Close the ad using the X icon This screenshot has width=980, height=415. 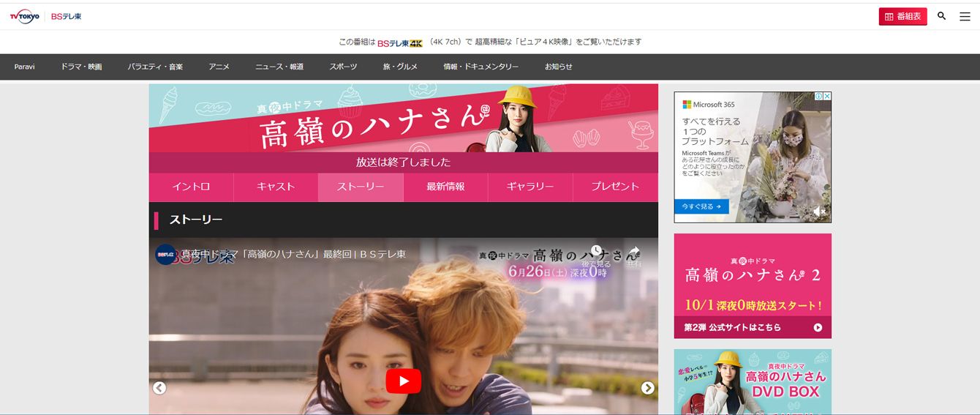click(826, 96)
